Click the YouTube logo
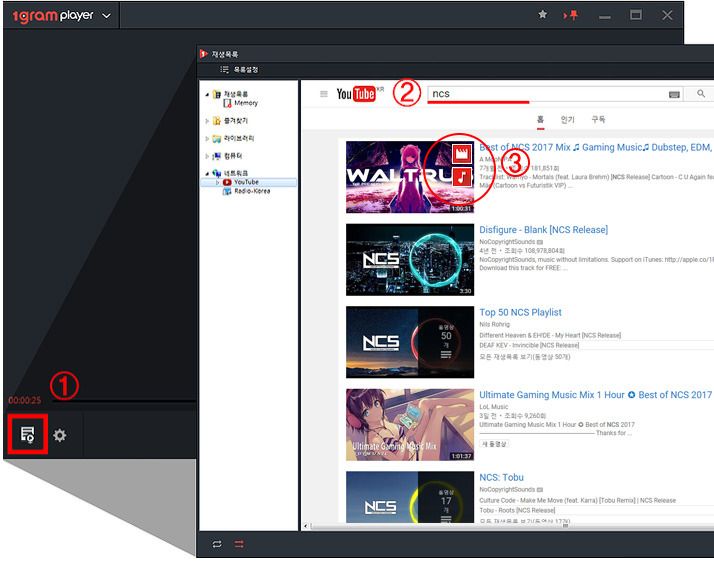714x561 pixels. (357, 94)
